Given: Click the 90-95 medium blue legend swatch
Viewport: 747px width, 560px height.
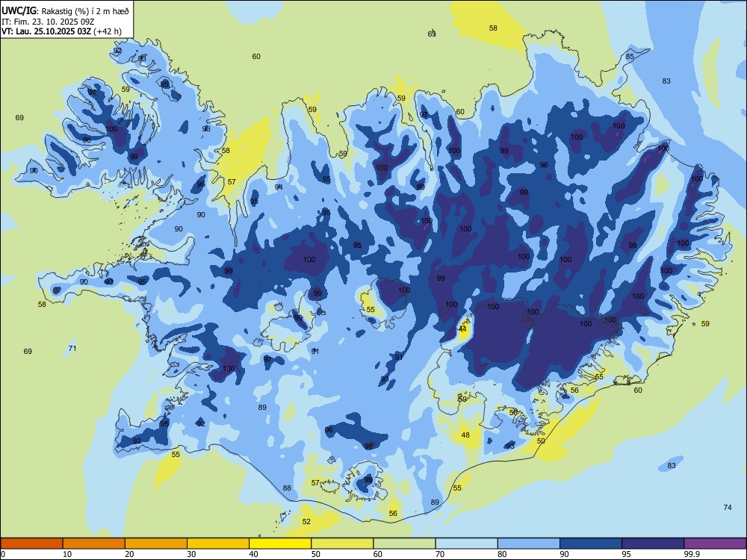Looking at the screenshot, I should pos(591,544).
